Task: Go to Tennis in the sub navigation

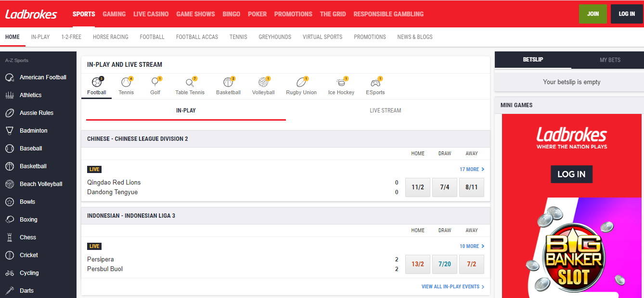Action: [238, 37]
